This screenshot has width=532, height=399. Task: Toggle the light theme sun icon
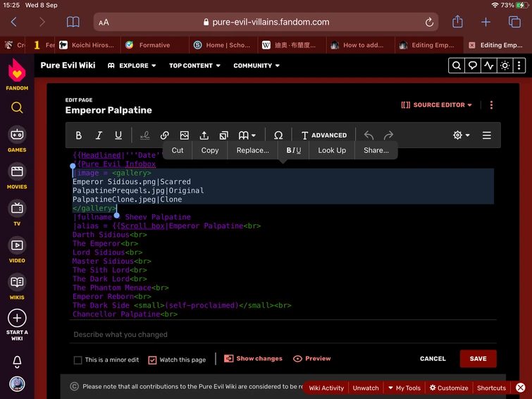click(505, 66)
